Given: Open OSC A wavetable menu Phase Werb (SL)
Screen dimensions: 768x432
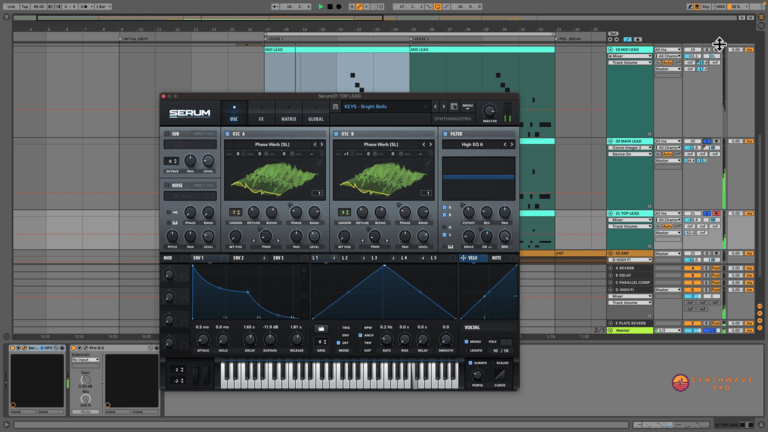Looking at the screenshot, I should pyautogui.click(x=272, y=144).
